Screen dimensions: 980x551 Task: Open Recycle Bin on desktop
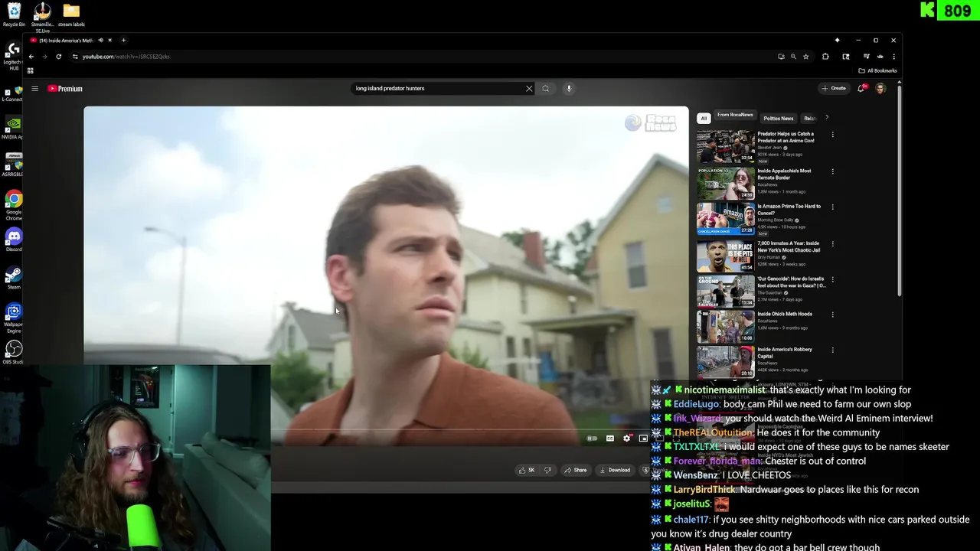tap(14, 15)
